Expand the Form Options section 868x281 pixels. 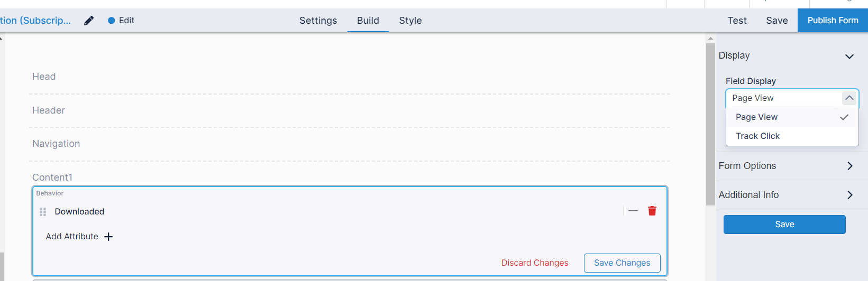[x=849, y=166]
